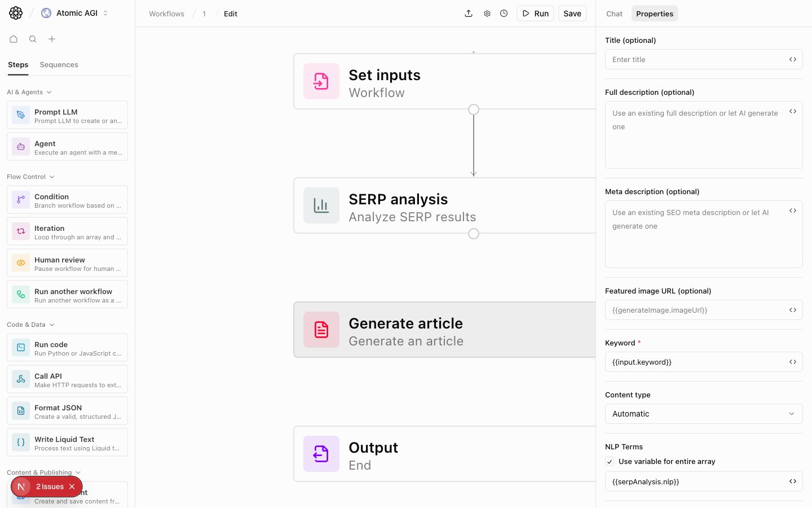
Task: Toggle variable mode for Featured image URL
Action: pyautogui.click(x=793, y=310)
